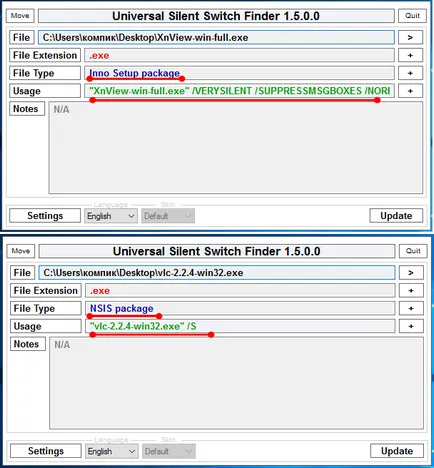Click the Notes label in vlc window
This screenshot has height=468, width=434.
28,344
